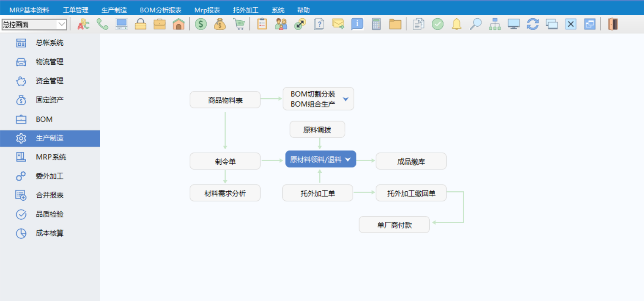Click the blue info speech bubble icon
The image size is (644, 301).
coord(357,24)
